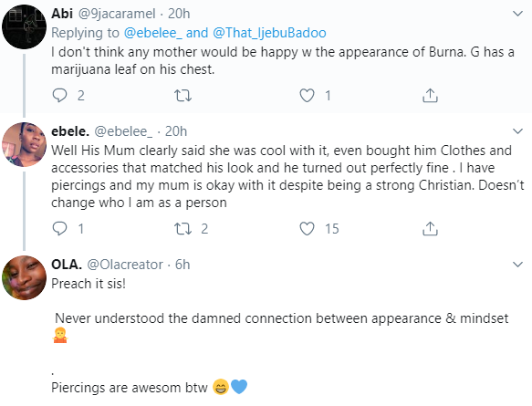532x406 pixels.
Task: Open the chevron menu on OLA's tweet
Action: point(517,265)
